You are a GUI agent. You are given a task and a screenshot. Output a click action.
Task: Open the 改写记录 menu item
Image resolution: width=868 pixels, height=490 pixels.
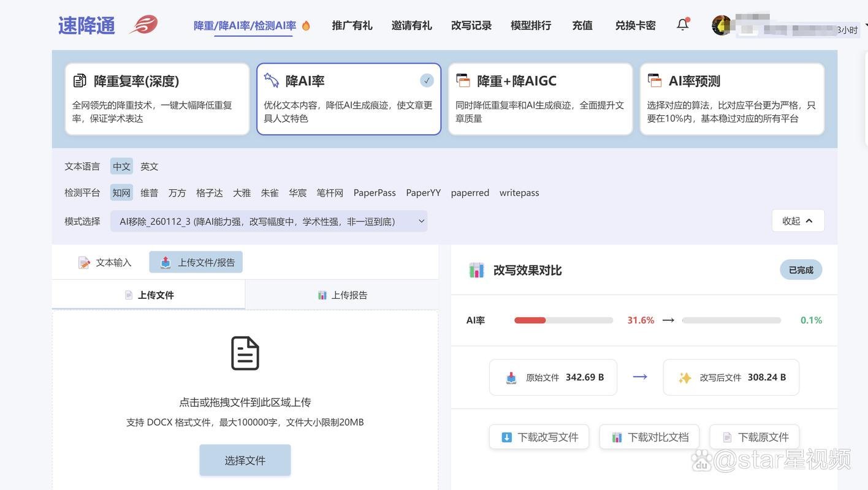pos(471,25)
